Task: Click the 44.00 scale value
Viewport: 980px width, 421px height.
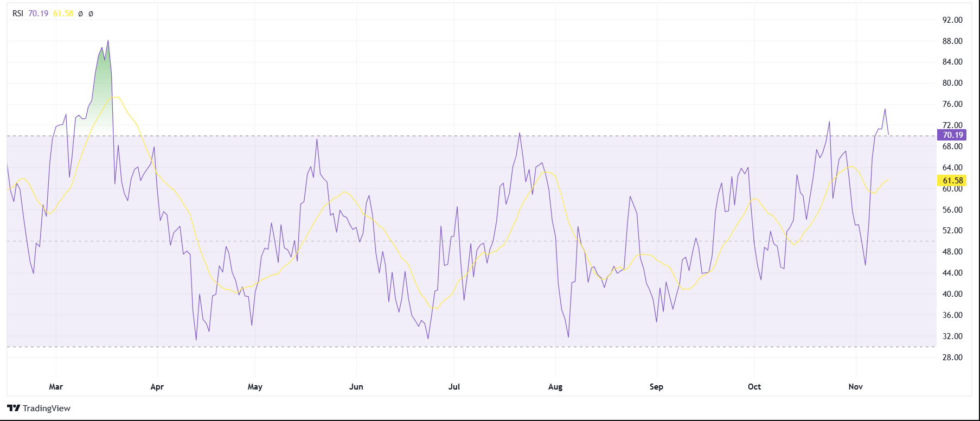Action: coord(952,273)
